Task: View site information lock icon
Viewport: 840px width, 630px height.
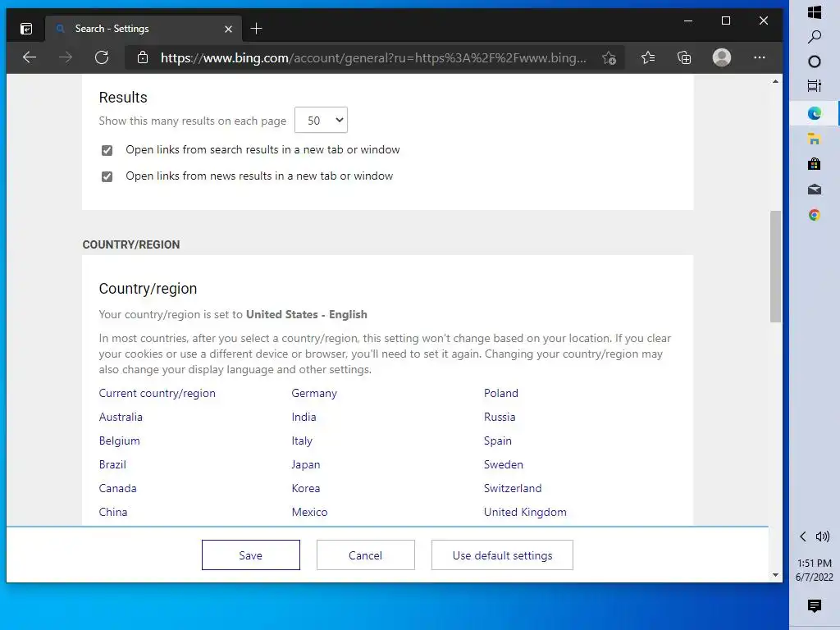Action: 143,57
